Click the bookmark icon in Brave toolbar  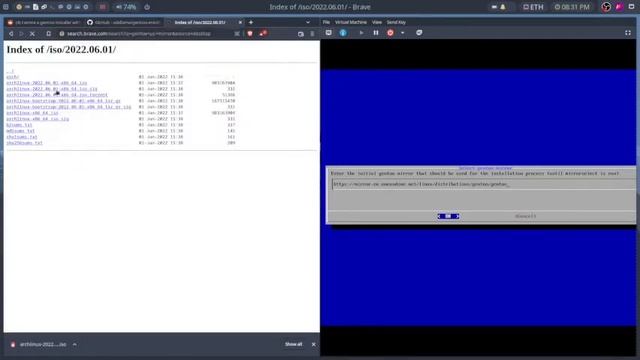[x=48, y=33]
